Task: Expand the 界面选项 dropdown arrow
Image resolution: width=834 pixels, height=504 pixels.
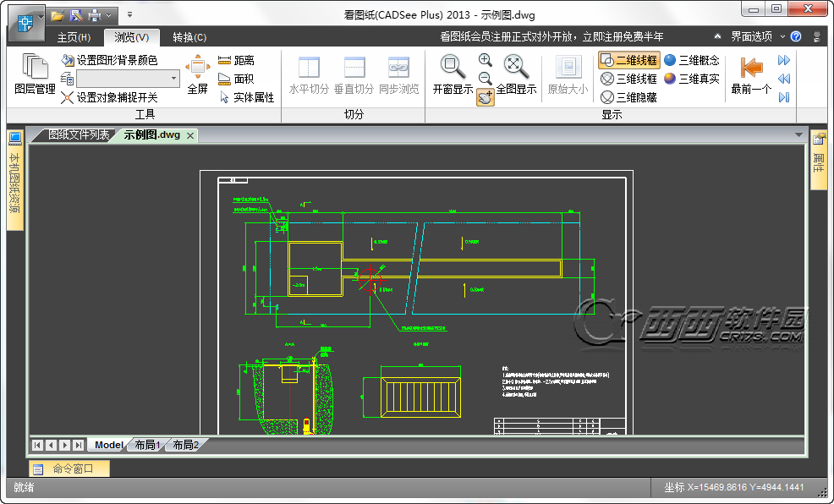Action: 782,36
